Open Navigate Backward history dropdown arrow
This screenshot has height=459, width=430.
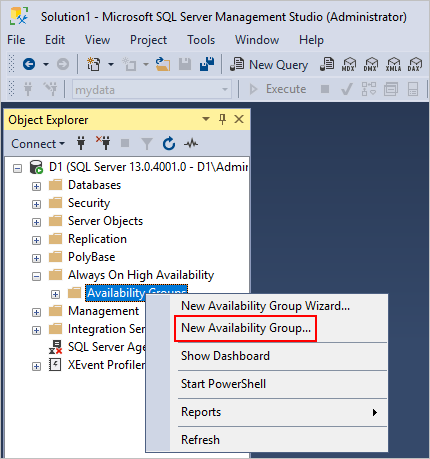(x=46, y=64)
